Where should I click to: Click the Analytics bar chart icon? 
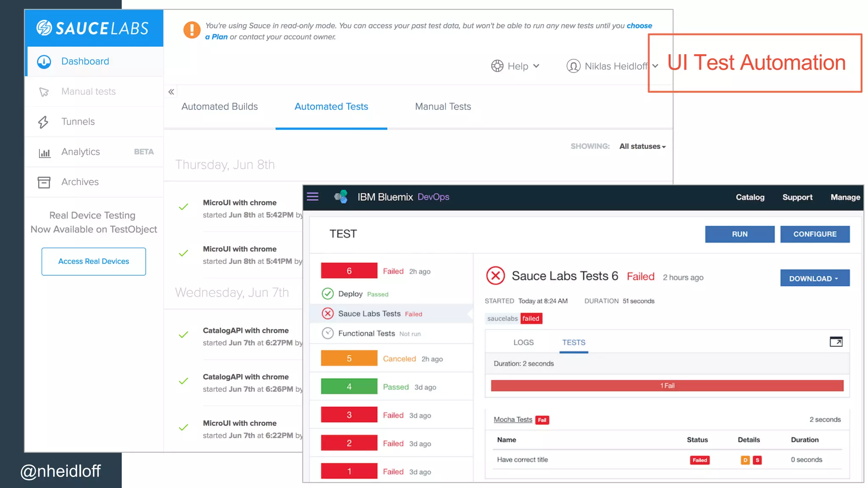[45, 152]
